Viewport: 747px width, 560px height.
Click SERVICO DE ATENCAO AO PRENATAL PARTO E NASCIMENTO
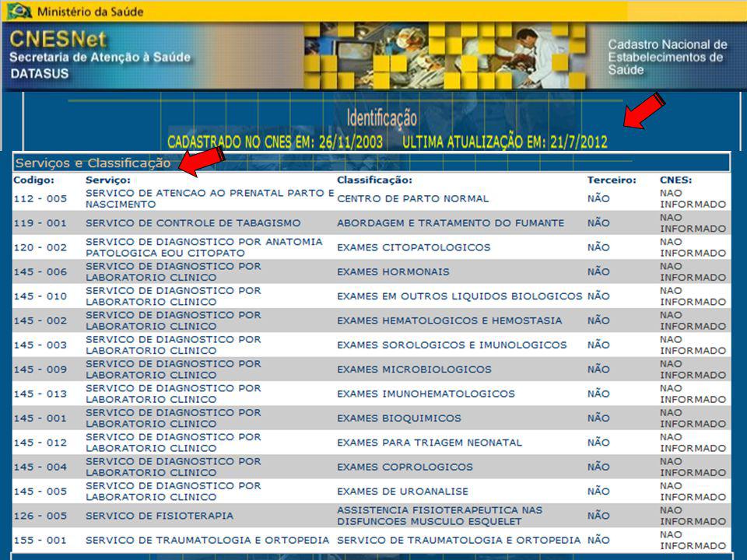coord(210,198)
